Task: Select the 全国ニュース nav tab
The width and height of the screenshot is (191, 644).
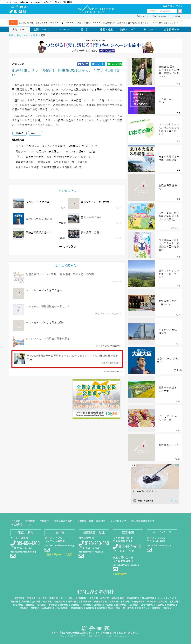Action: pos(41,29)
